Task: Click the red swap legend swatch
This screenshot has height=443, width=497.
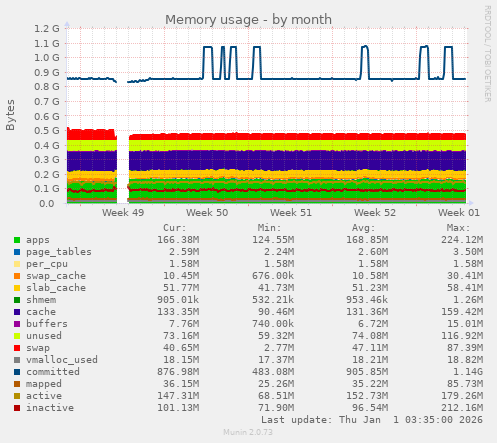Action: [17, 348]
